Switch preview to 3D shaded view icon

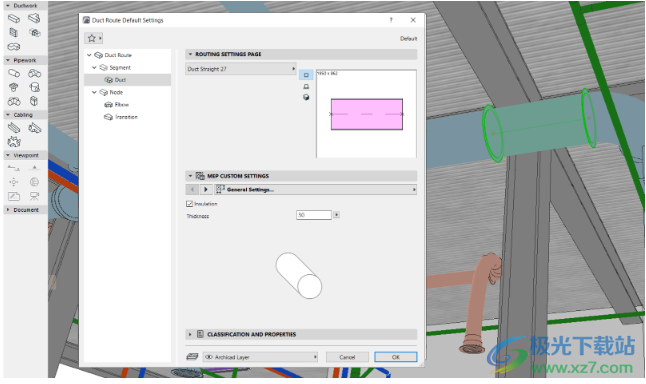(x=306, y=97)
